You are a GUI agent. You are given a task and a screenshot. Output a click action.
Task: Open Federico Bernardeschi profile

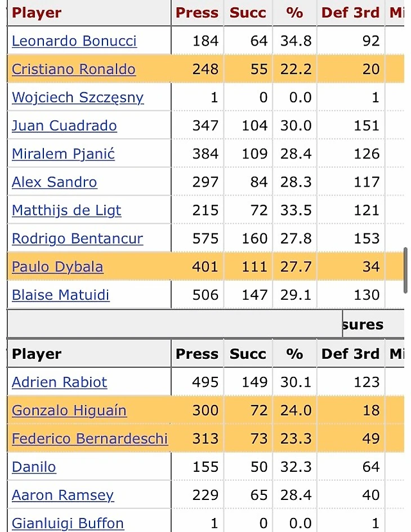[x=90, y=439]
